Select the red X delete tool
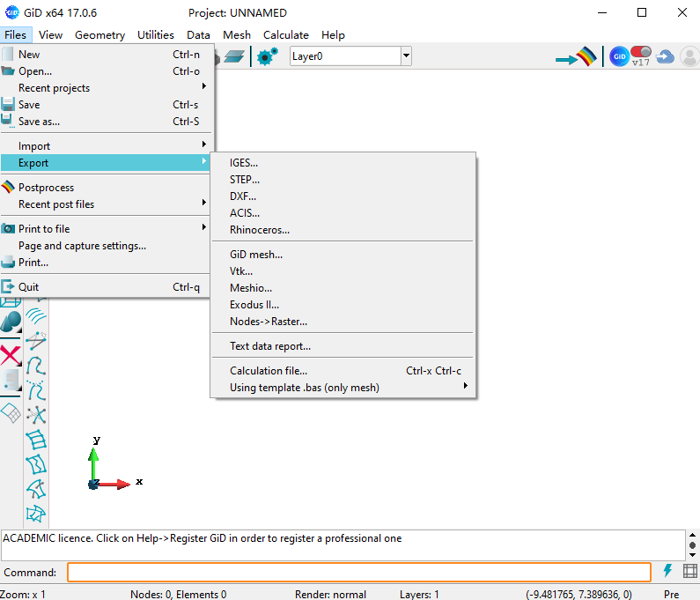Image resolution: width=700 pixels, height=600 pixels. [x=11, y=356]
